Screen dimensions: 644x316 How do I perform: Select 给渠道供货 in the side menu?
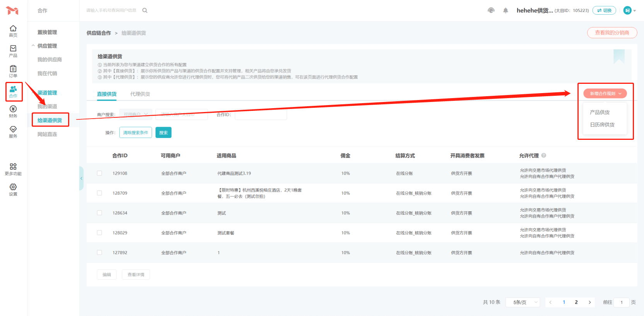tap(50, 120)
